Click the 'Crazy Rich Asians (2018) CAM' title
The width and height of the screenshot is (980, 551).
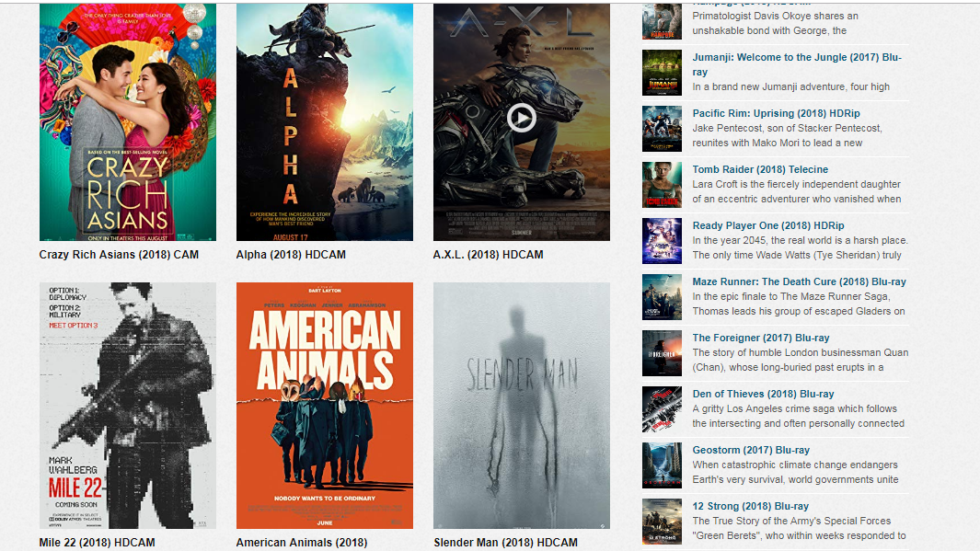click(x=119, y=255)
